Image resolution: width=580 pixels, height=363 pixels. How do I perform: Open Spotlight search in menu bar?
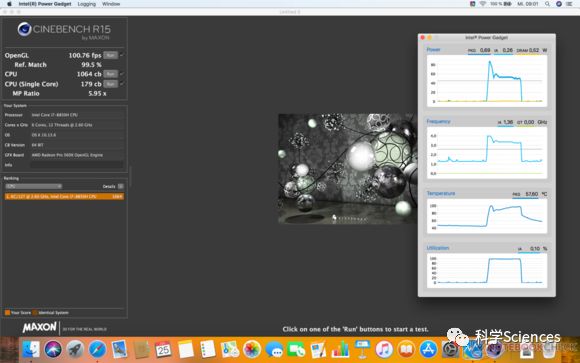547,4
